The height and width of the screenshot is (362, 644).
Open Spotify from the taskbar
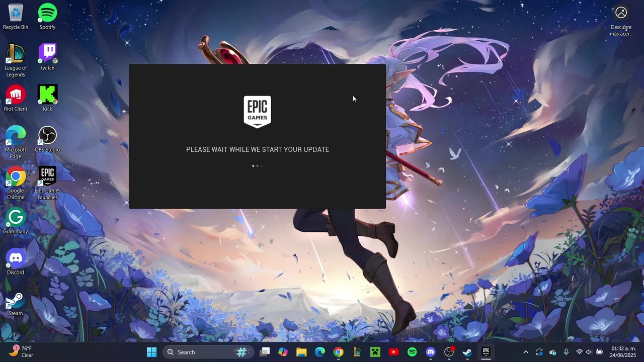[x=412, y=352]
